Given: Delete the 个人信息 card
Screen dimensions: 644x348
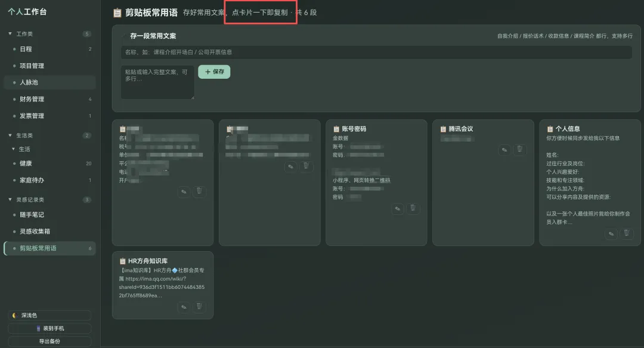Looking at the screenshot, I should click(626, 233).
